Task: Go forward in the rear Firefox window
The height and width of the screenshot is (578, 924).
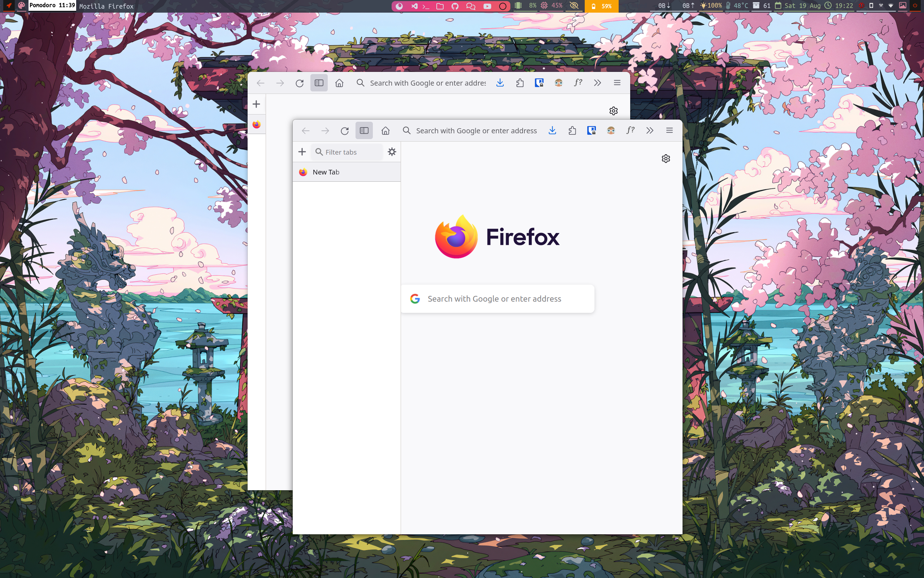Action: 280,83
